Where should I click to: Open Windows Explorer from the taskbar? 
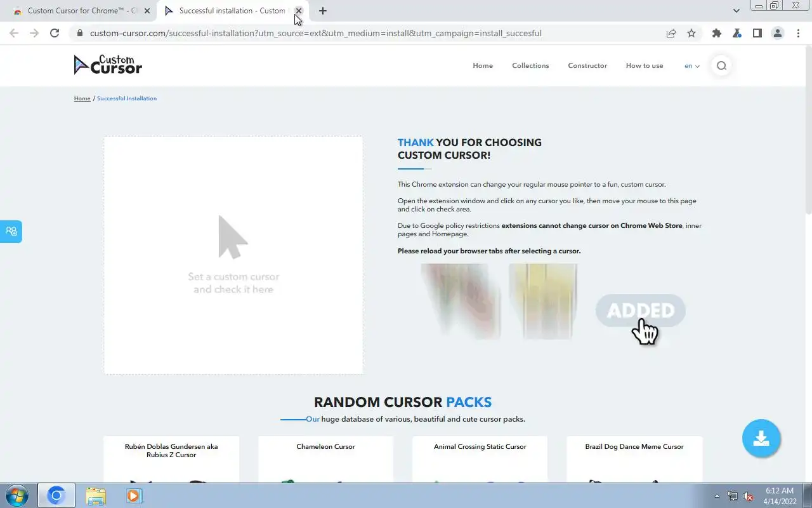[96, 495]
